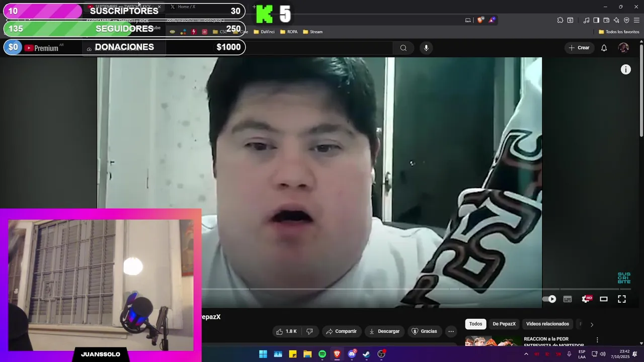
Task: Click install app icon in address bar
Action: pyautogui.click(x=468, y=20)
